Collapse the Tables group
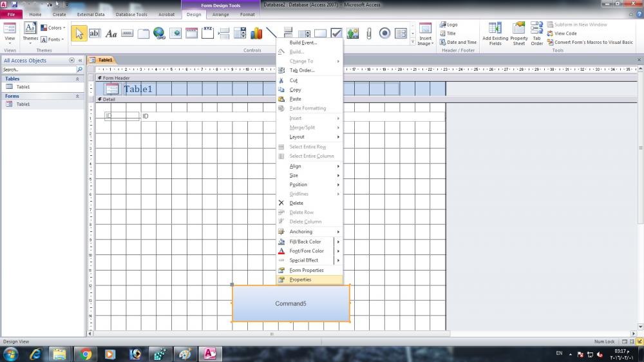 (77, 79)
